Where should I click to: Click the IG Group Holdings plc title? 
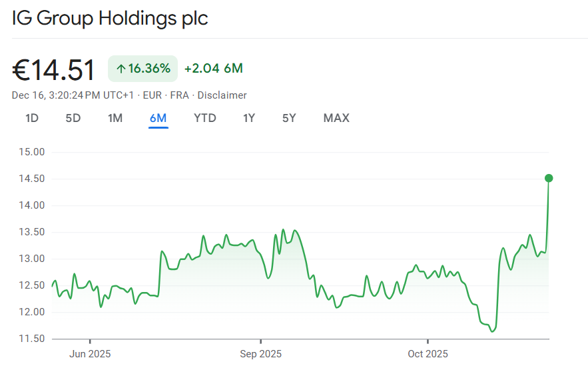pos(110,18)
